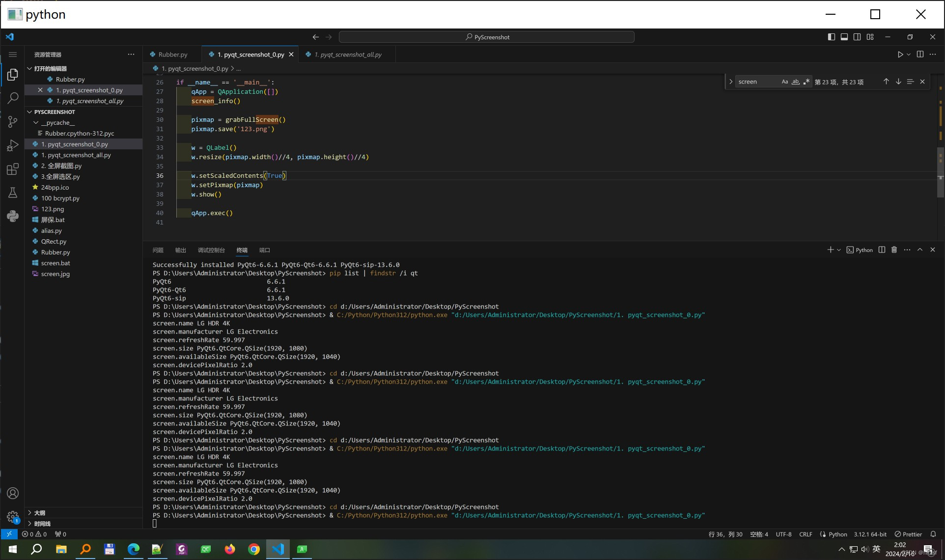Click the find input containing 'screen'
This screenshot has width=945, height=560.
[x=756, y=82]
